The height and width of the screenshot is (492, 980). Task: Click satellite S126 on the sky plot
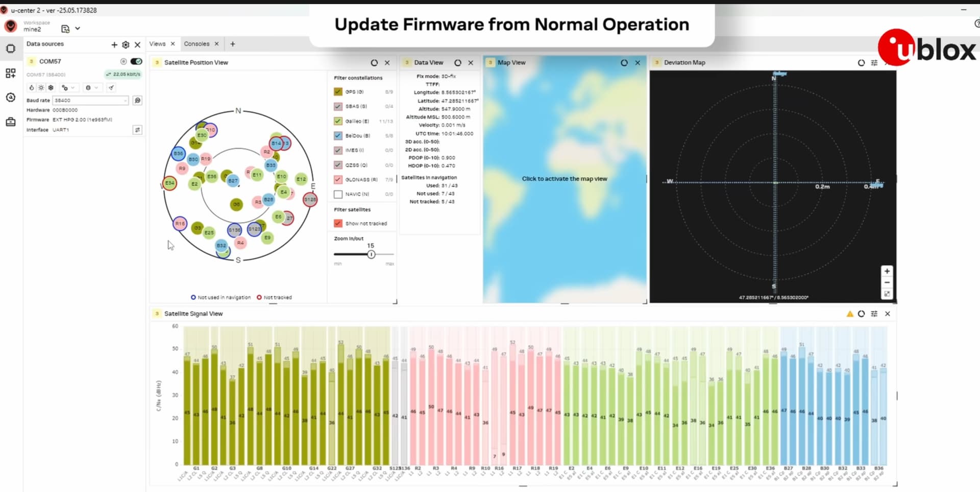310,199
